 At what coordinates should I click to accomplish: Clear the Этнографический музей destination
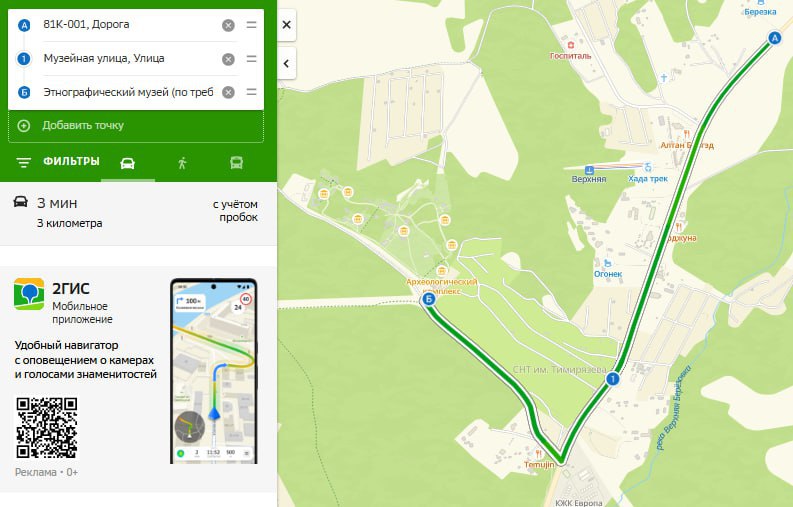point(228,93)
